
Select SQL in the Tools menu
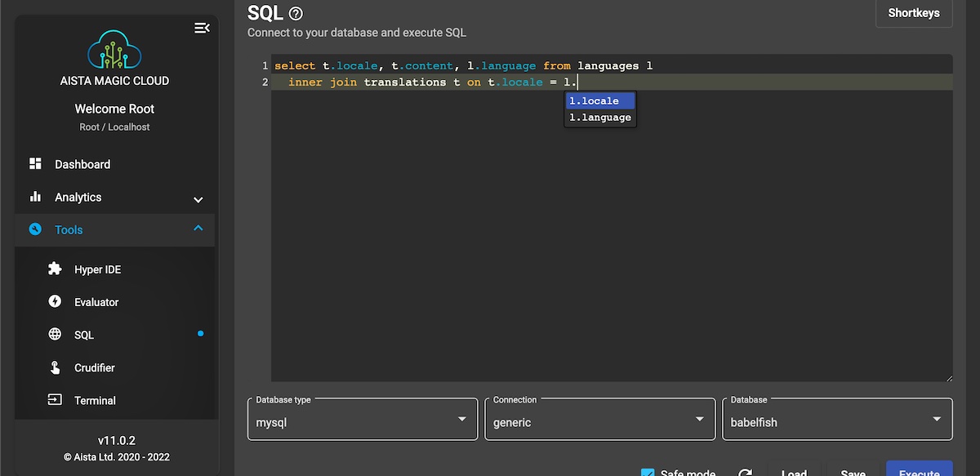coord(84,335)
